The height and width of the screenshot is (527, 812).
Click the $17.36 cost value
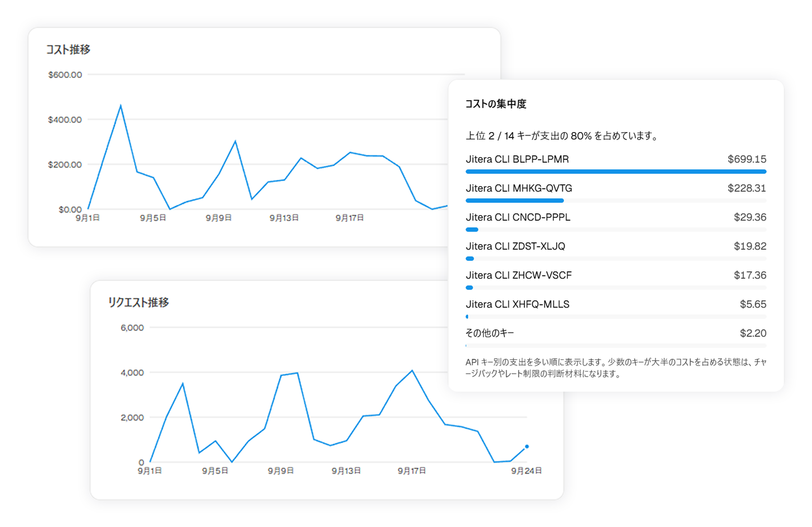[x=750, y=275]
